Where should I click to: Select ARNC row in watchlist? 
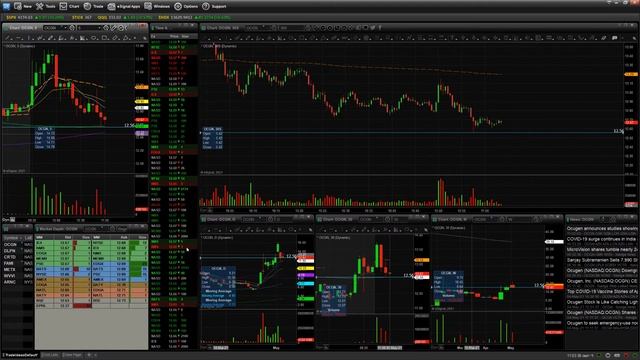click(17, 282)
